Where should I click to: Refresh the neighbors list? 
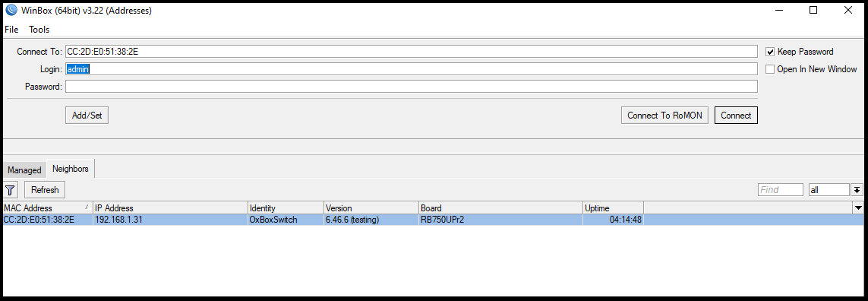[45, 189]
